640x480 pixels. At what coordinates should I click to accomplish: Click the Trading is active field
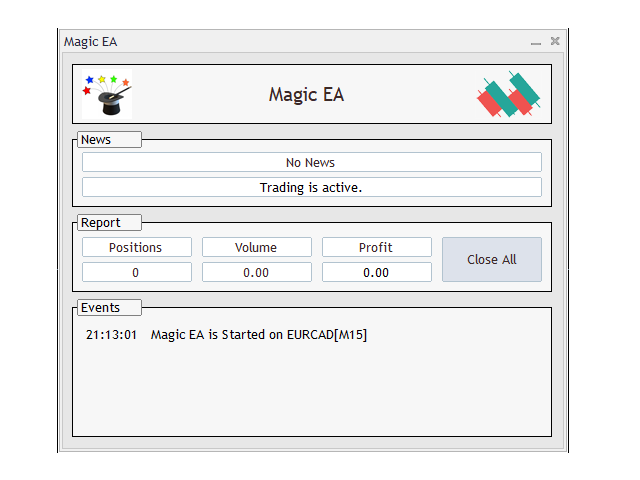point(312,187)
